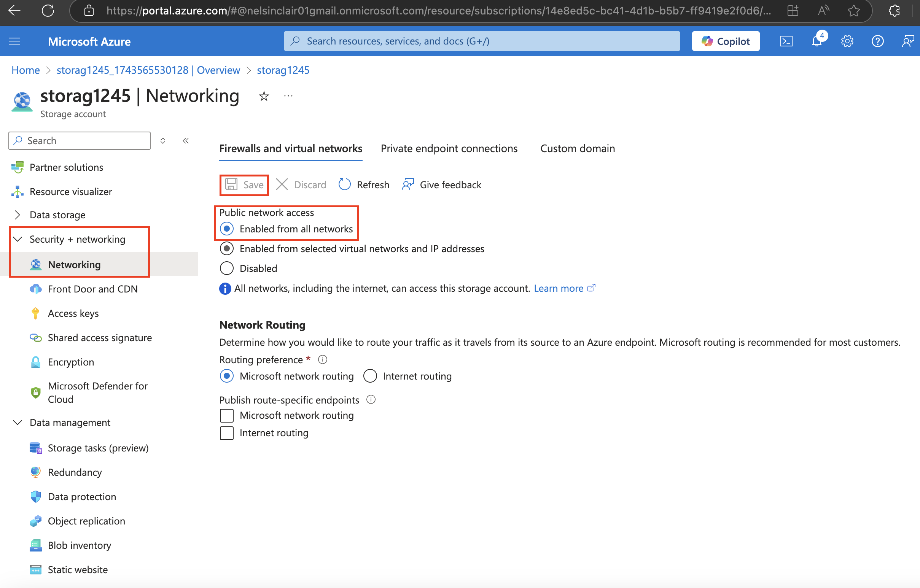Open Object replication menu item
This screenshot has height=588, width=920.
(x=86, y=521)
